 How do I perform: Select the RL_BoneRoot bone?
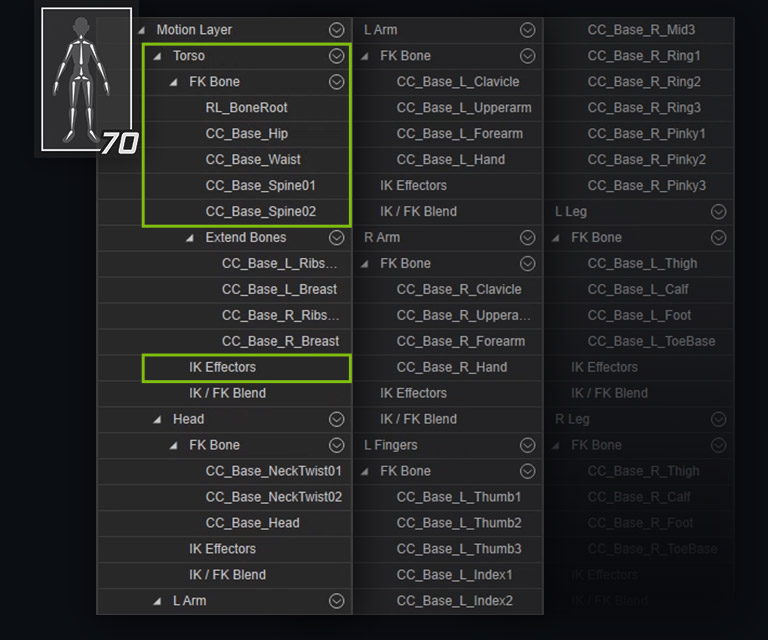(x=246, y=108)
